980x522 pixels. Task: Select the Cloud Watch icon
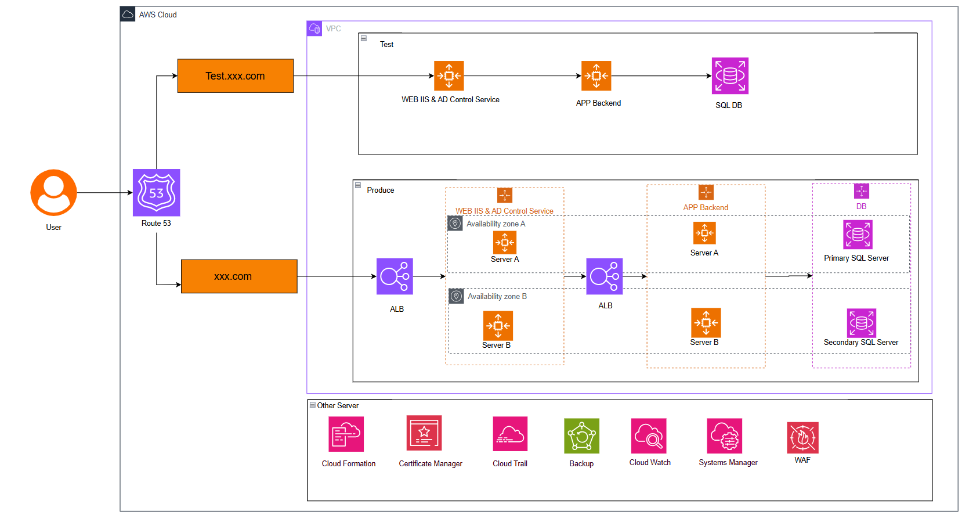[x=649, y=436]
